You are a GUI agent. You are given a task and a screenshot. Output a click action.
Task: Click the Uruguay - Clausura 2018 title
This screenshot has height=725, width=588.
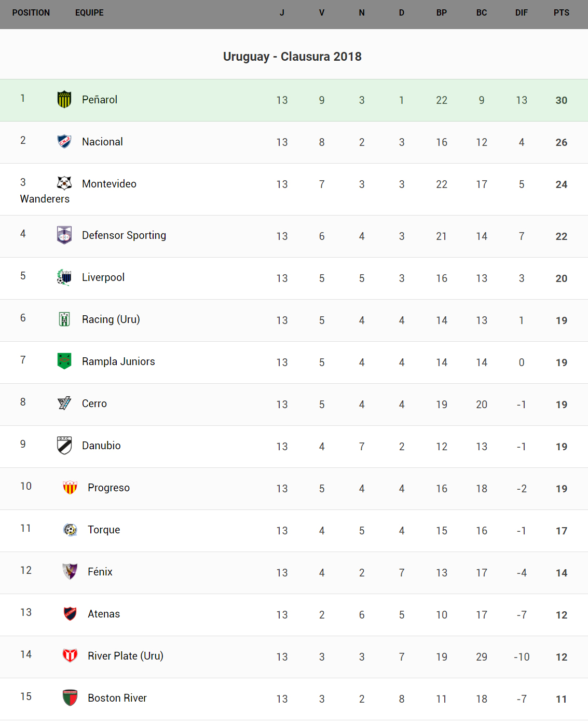292,57
